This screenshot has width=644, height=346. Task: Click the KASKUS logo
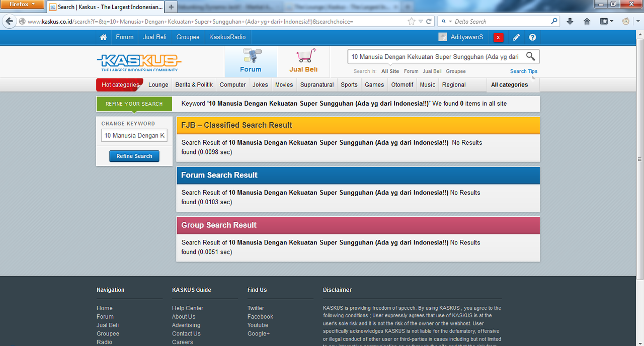pyautogui.click(x=139, y=63)
